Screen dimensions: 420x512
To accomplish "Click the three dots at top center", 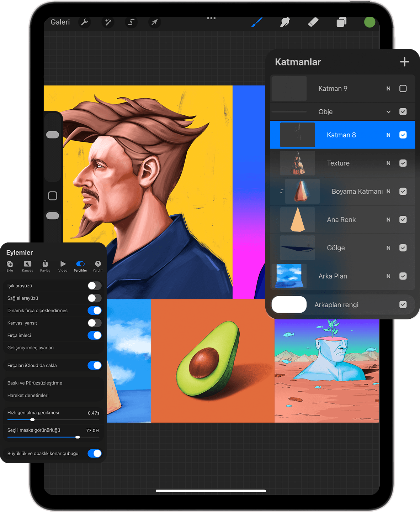I will point(211,18).
